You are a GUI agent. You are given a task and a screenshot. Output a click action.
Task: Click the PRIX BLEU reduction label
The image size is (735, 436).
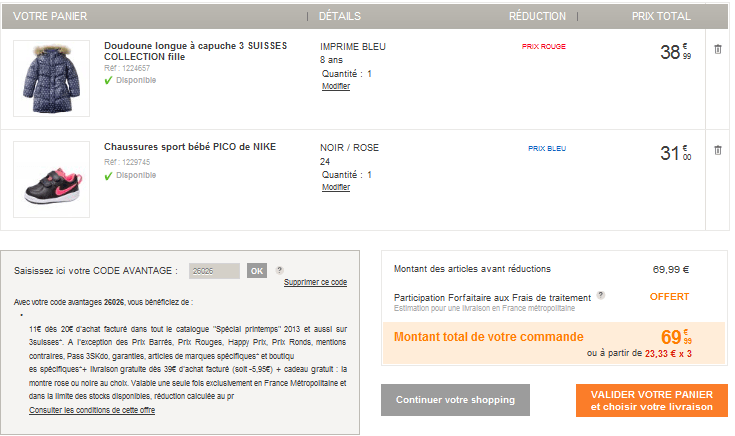(547, 149)
